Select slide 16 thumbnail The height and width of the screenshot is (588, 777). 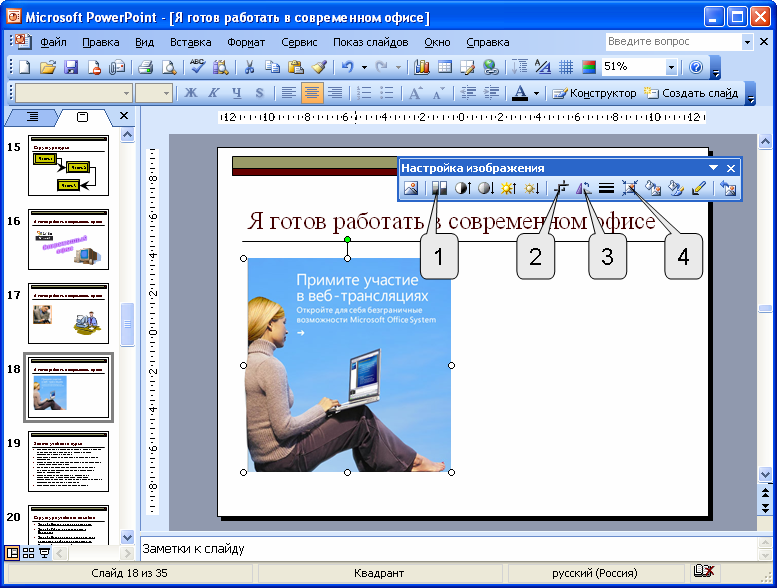coord(68,240)
